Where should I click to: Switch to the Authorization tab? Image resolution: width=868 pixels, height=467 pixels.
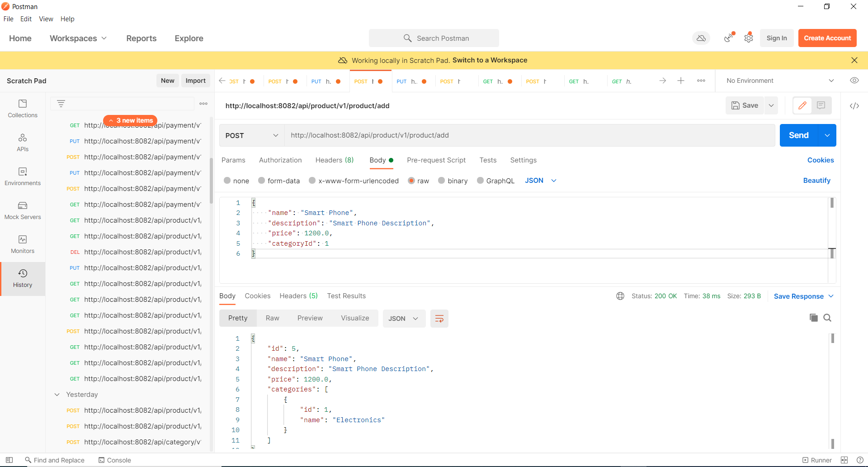[x=280, y=160]
